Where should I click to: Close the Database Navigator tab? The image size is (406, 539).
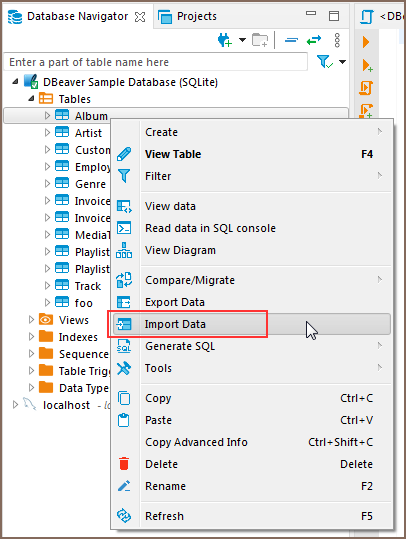140,16
